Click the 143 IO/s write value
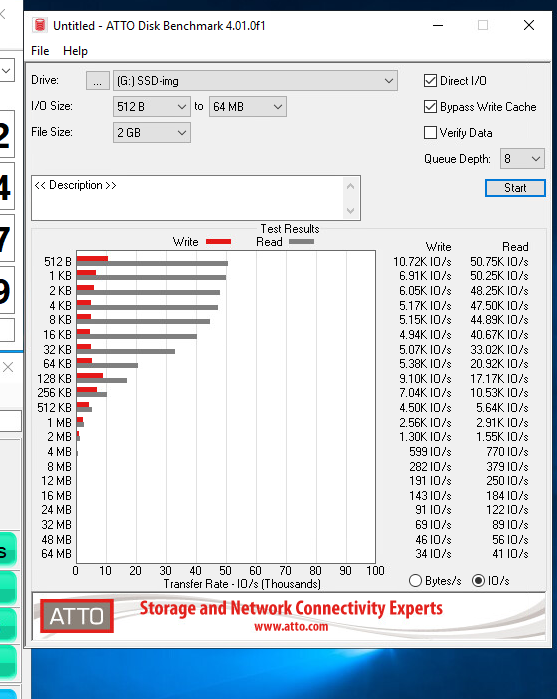Image resolution: width=557 pixels, height=699 pixels. point(430,496)
